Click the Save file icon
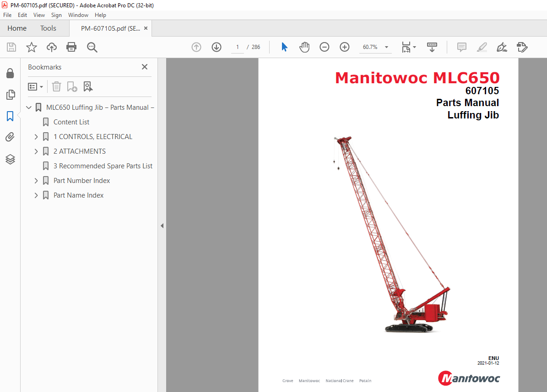This screenshot has width=547, height=392. (11, 47)
